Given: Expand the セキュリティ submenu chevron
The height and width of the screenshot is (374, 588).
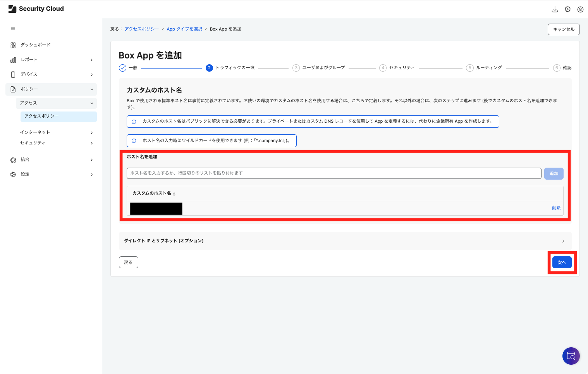Looking at the screenshot, I should pyautogui.click(x=92, y=143).
